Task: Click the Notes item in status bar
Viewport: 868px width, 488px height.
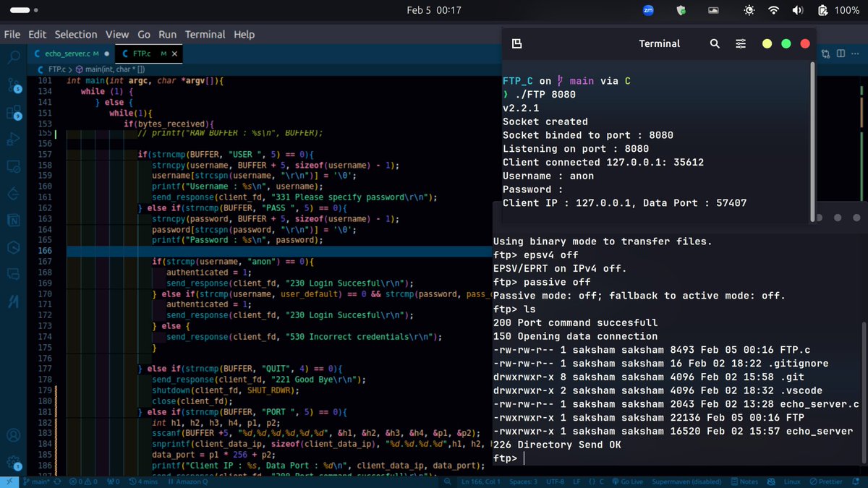Action: (x=744, y=481)
